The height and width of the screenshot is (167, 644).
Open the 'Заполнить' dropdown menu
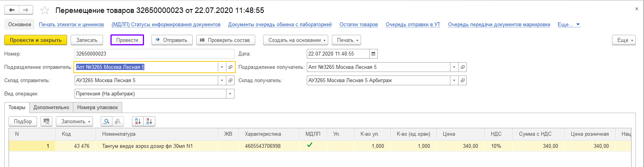tap(74, 122)
